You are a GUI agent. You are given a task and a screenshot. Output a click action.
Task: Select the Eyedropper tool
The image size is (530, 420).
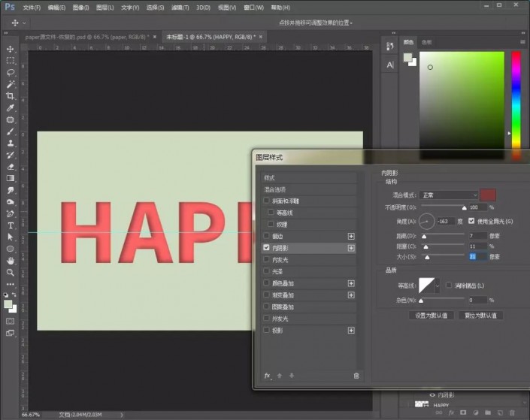click(x=10, y=107)
